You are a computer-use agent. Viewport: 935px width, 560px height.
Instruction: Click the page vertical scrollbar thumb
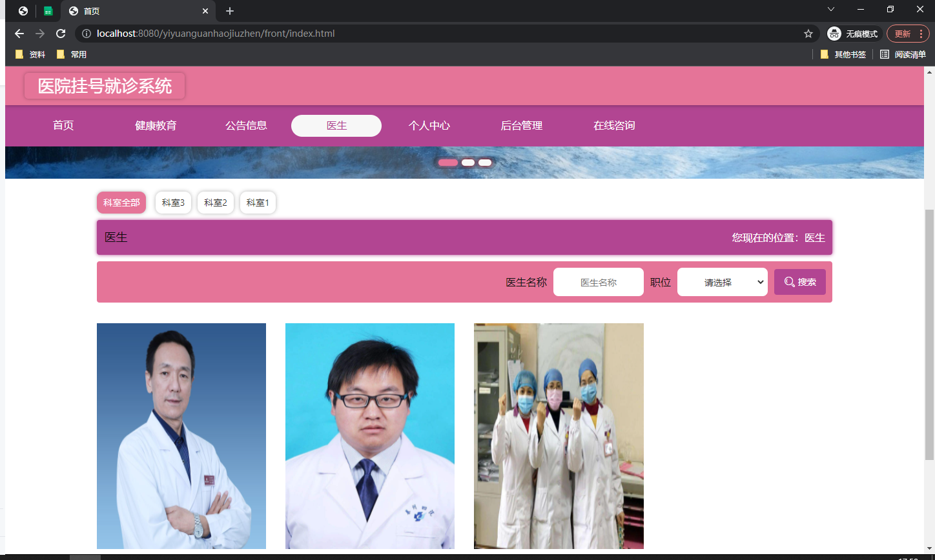[x=930, y=334]
